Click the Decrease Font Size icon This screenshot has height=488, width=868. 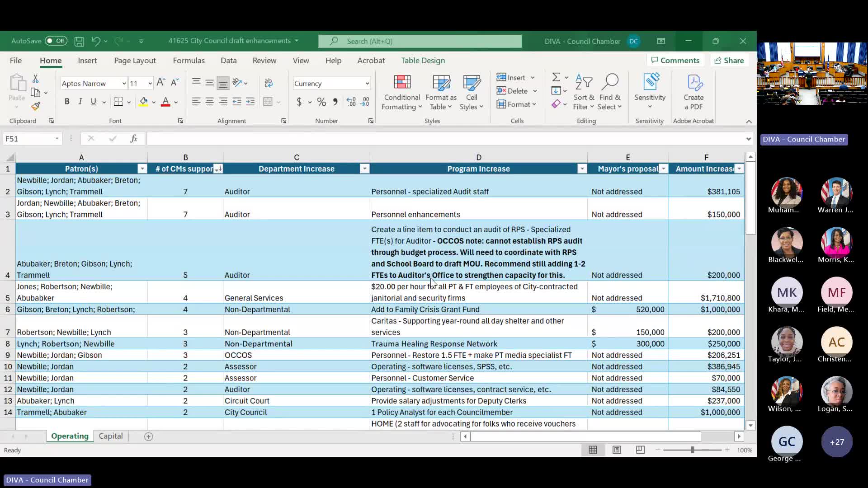coord(175,83)
